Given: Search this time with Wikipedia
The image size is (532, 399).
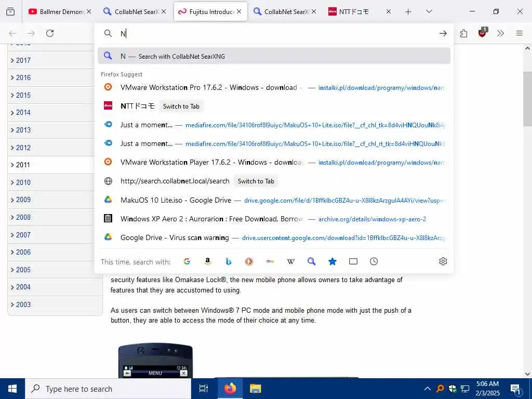Looking at the screenshot, I should 291,261.
